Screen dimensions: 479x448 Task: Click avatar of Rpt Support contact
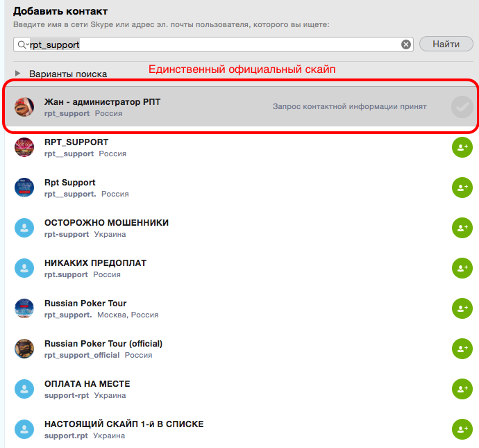pyautogui.click(x=24, y=188)
